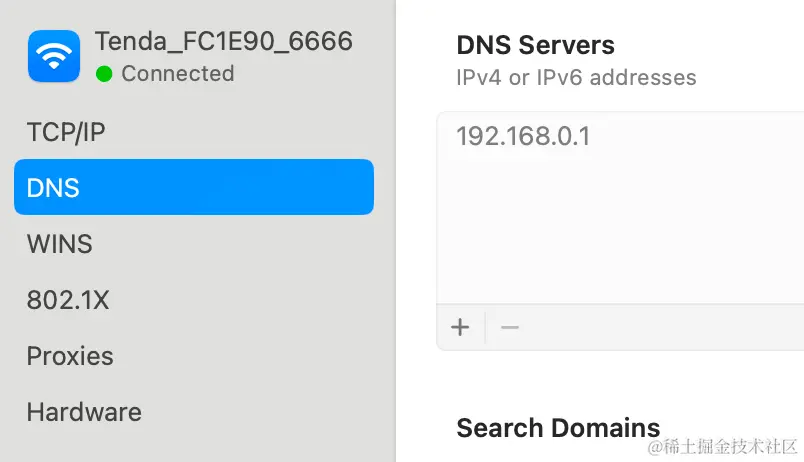Click the Search Domains heading
This screenshot has width=804, height=462.
[x=558, y=428]
